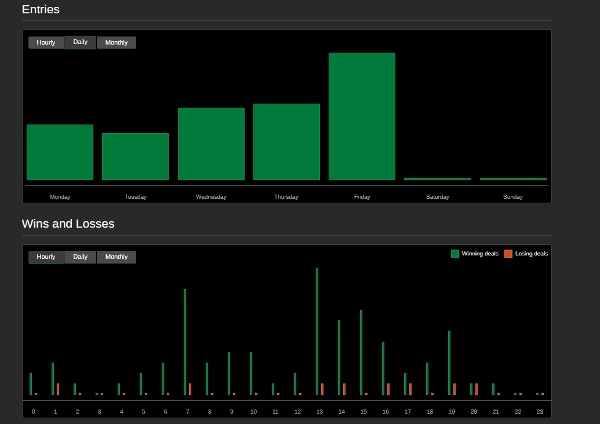The image size is (600, 424).
Task: Switch Wins and Losses to Monthly
Action: pos(116,257)
